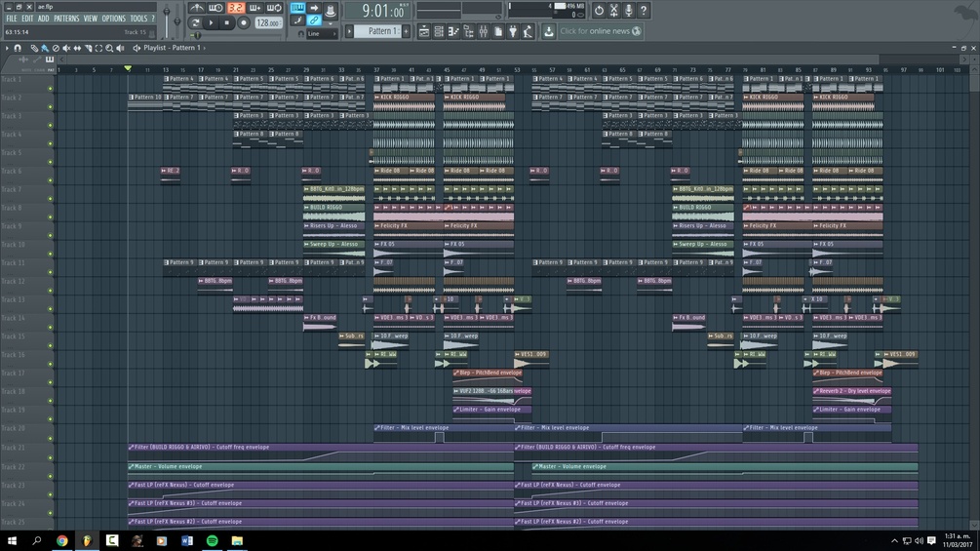Click the 128.000 tempo field
Image resolution: width=980 pixels, height=551 pixels.
point(268,23)
